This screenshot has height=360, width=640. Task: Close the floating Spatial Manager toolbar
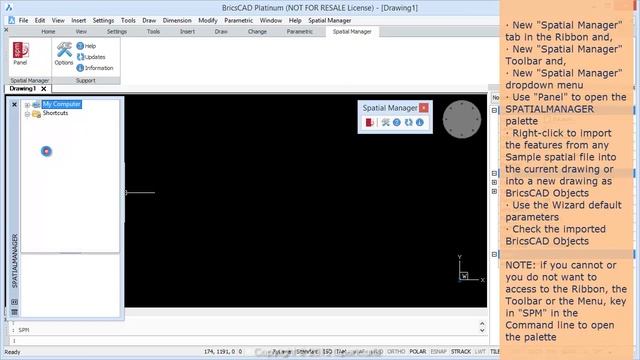click(424, 108)
